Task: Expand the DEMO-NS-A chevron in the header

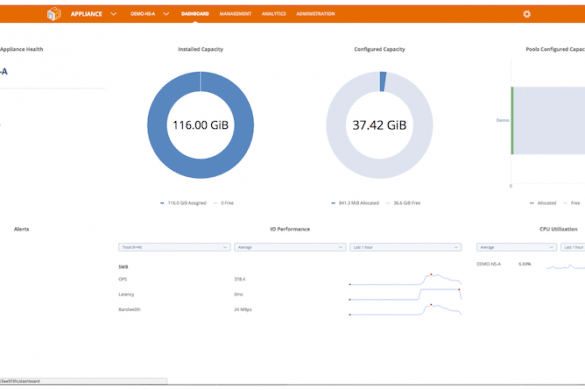Action: tap(166, 14)
